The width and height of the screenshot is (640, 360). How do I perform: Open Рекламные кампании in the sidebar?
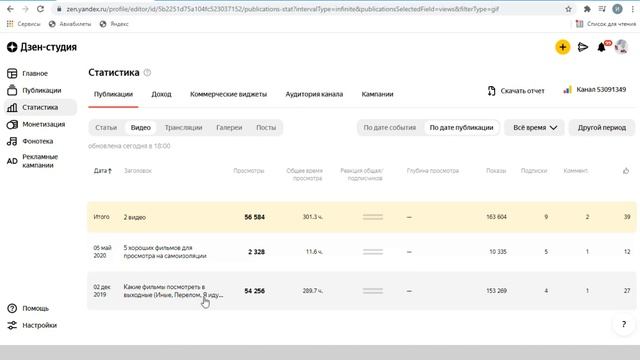point(33,161)
